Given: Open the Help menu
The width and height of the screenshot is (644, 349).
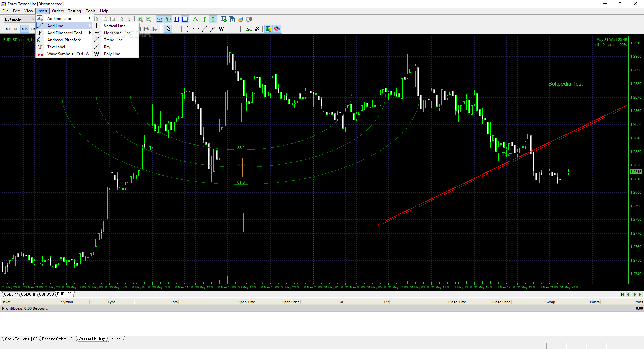Looking at the screenshot, I should tap(104, 11).
